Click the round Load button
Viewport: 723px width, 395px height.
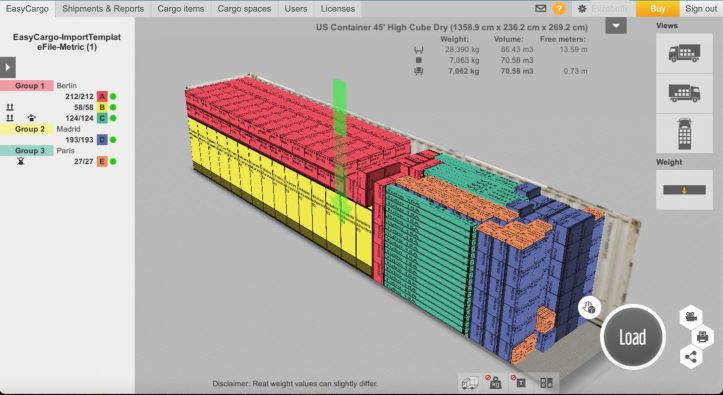633,337
